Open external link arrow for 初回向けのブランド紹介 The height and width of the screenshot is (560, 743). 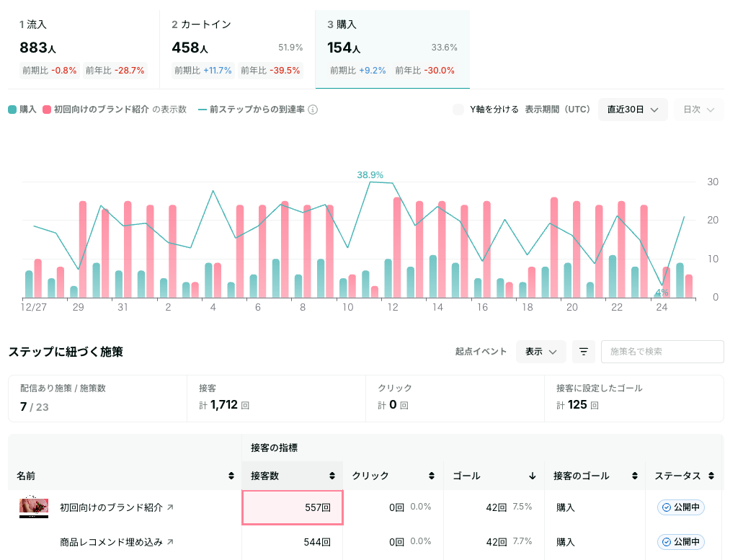(x=170, y=507)
